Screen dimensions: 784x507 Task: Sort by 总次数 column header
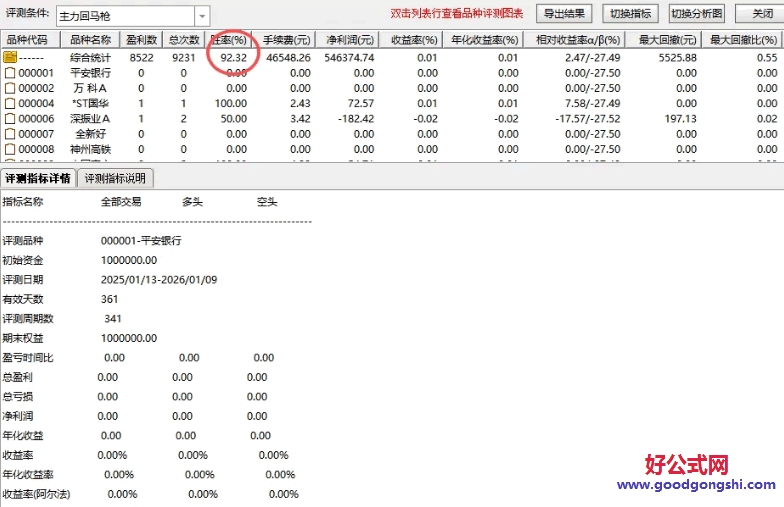click(184, 40)
